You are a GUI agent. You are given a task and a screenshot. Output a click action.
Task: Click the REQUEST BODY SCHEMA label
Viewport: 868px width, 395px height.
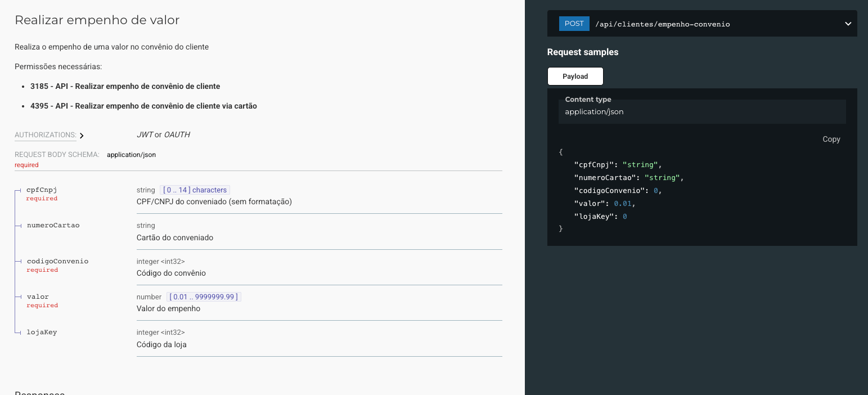coord(57,154)
